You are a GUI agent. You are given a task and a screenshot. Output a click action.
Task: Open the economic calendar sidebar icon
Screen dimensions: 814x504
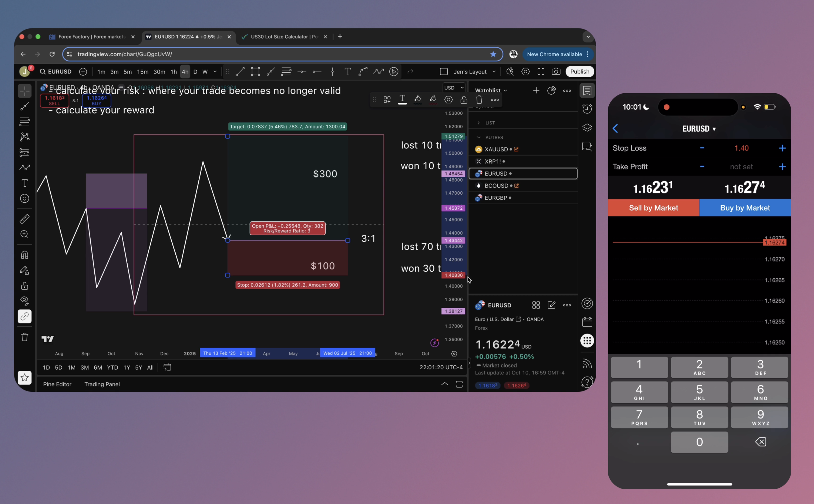pyautogui.click(x=587, y=322)
